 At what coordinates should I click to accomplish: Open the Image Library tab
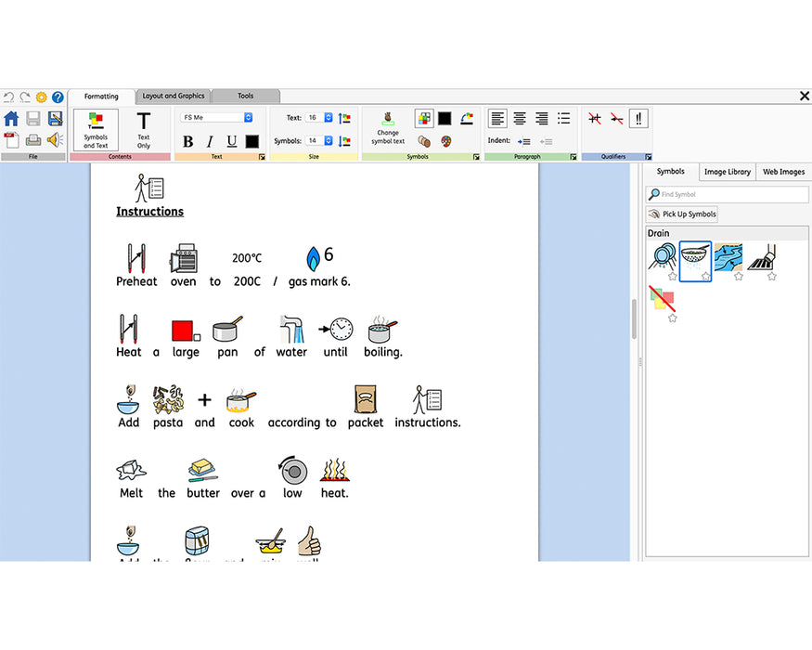click(727, 172)
